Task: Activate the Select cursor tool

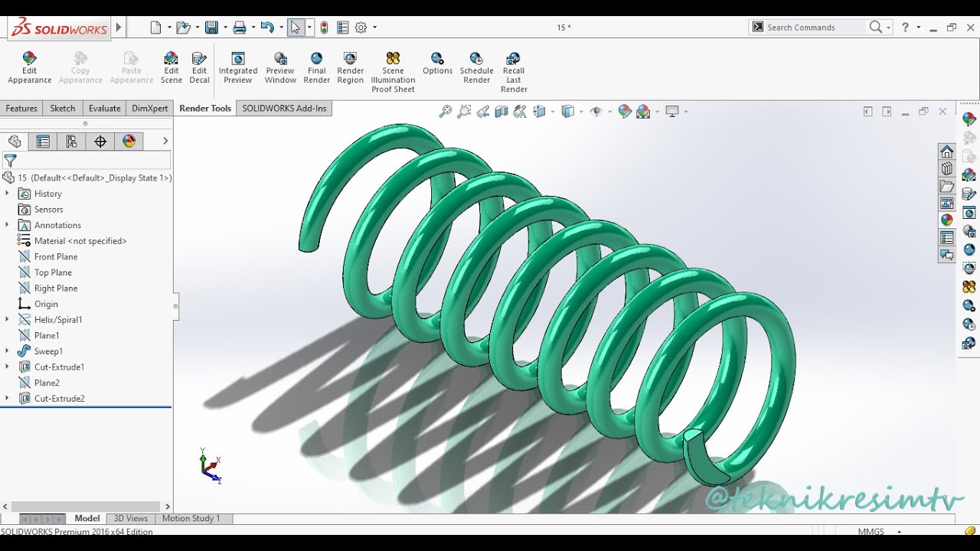Action: click(x=296, y=28)
